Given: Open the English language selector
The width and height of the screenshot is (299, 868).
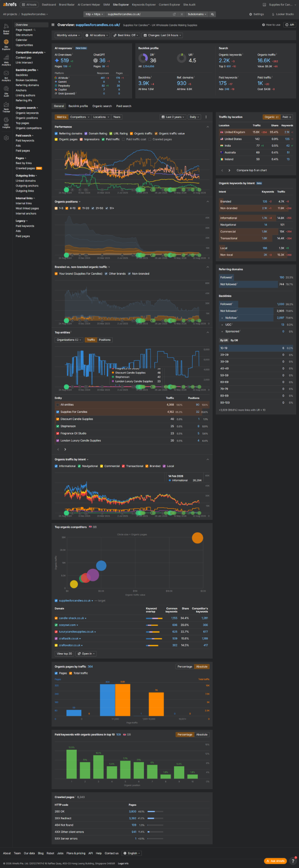Looking at the screenshot, I should [x=132, y=853].
